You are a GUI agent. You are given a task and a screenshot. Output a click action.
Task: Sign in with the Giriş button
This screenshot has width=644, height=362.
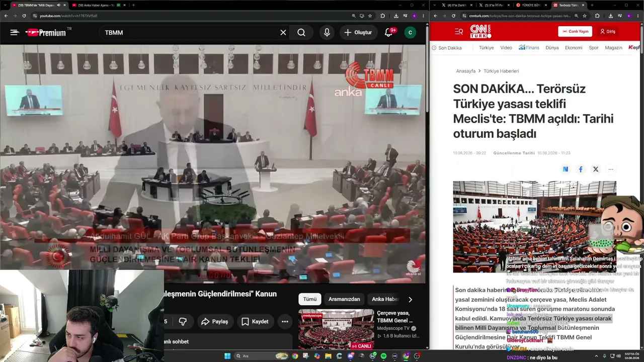[607, 31]
